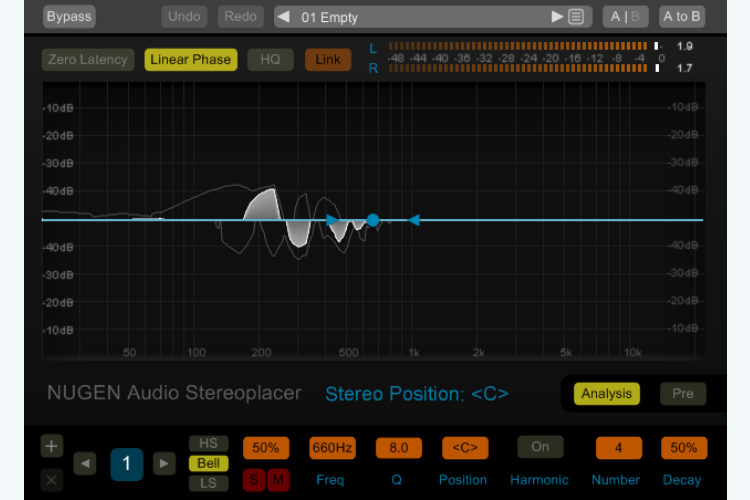Enable Zero Latency mode
The width and height of the screenshot is (750, 500).
coord(88,60)
